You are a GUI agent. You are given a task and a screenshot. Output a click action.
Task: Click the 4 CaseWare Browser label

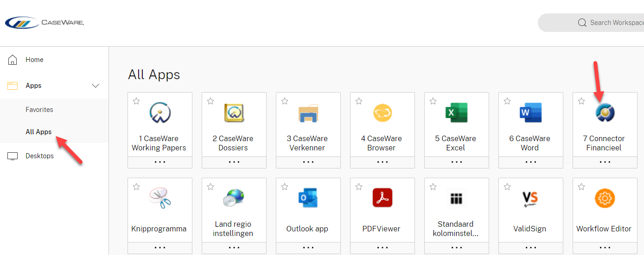point(382,143)
